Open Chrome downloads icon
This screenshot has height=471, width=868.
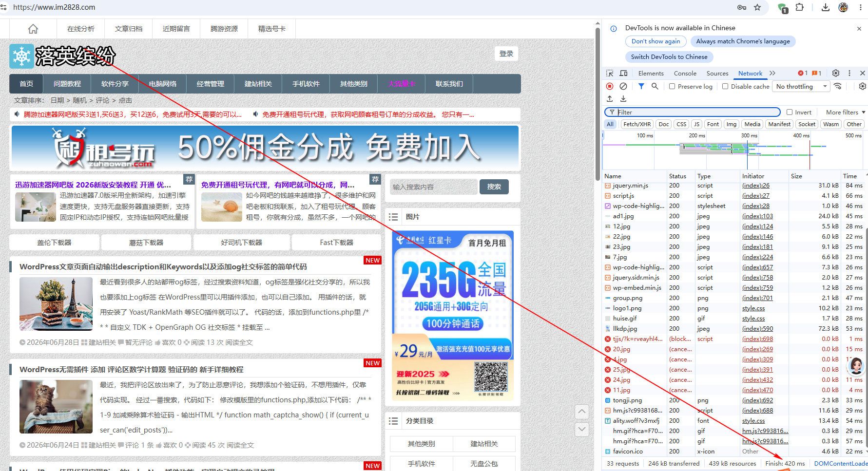[x=826, y=7]
